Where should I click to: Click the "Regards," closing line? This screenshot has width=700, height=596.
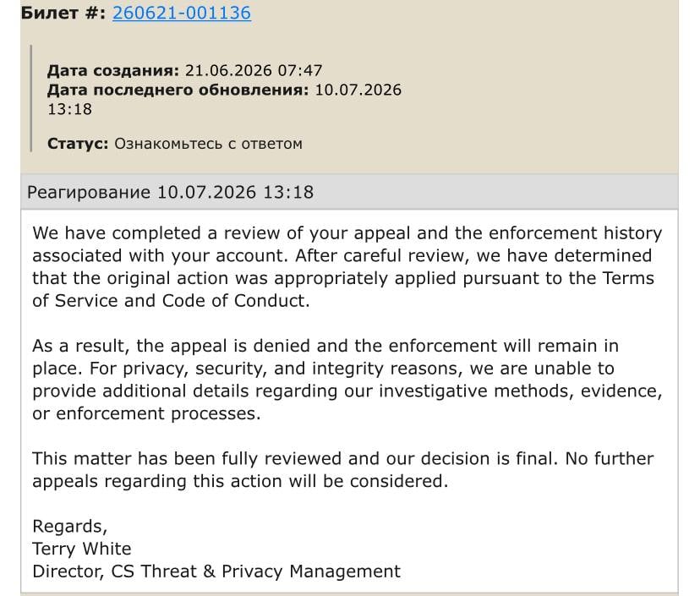click(69, 527)
